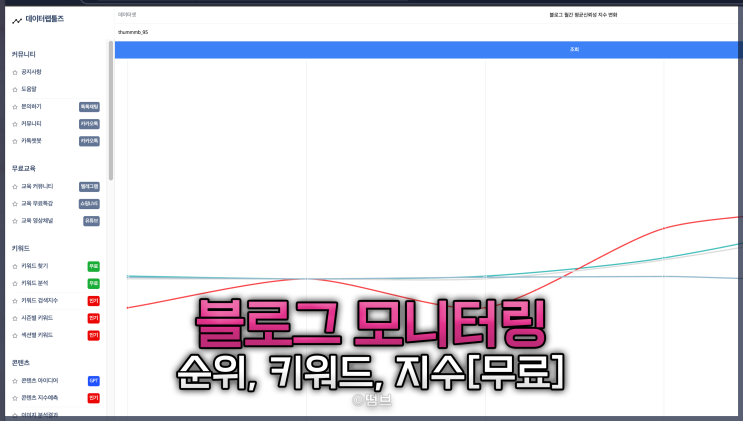Select 문의하기 in the sidebar

(31, 107)
